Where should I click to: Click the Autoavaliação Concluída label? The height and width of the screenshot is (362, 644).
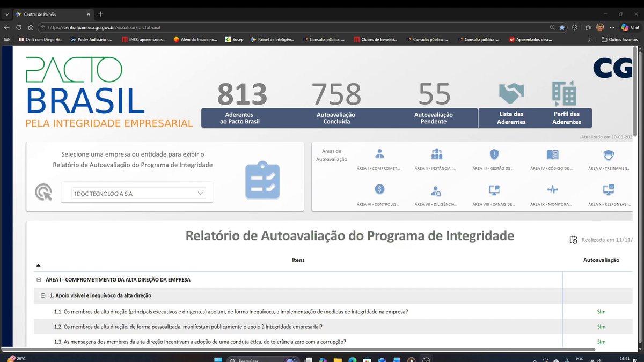(x=336, y=118)
